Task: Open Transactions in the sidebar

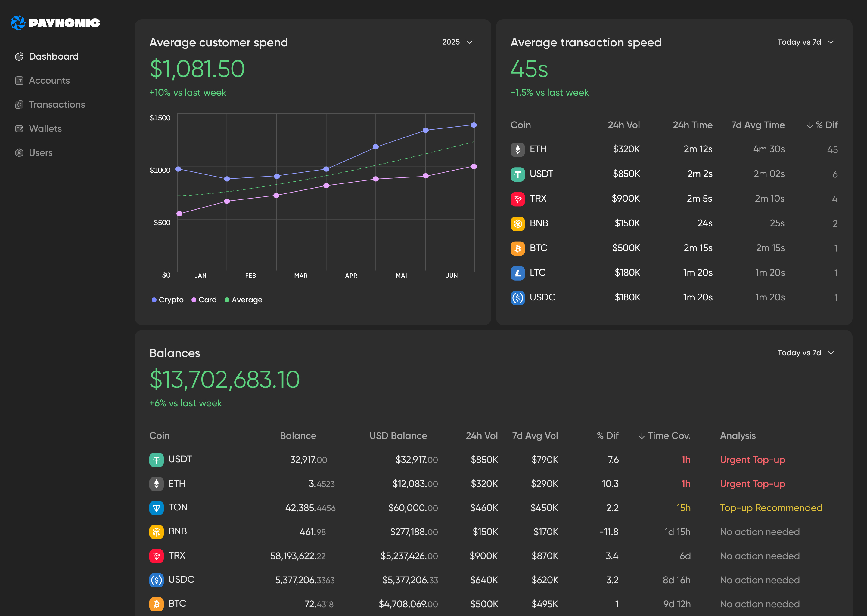Action: (x=57, y=105)
